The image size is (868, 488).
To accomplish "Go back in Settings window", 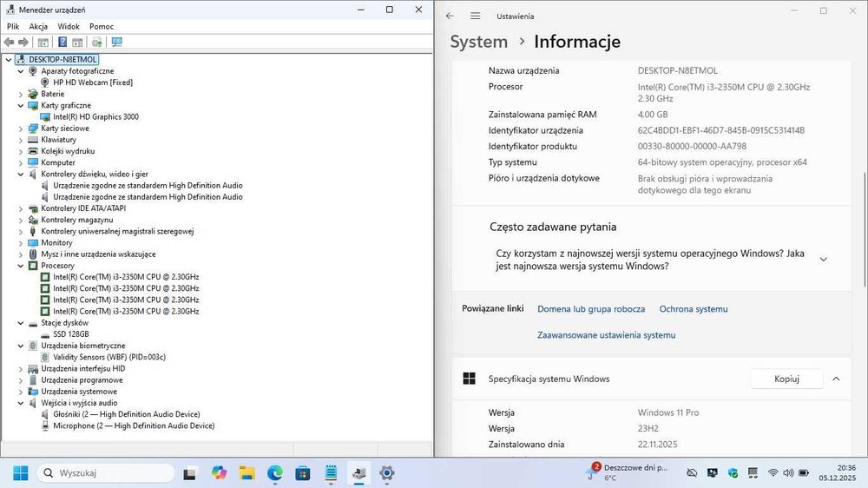I will click(450, 16).
